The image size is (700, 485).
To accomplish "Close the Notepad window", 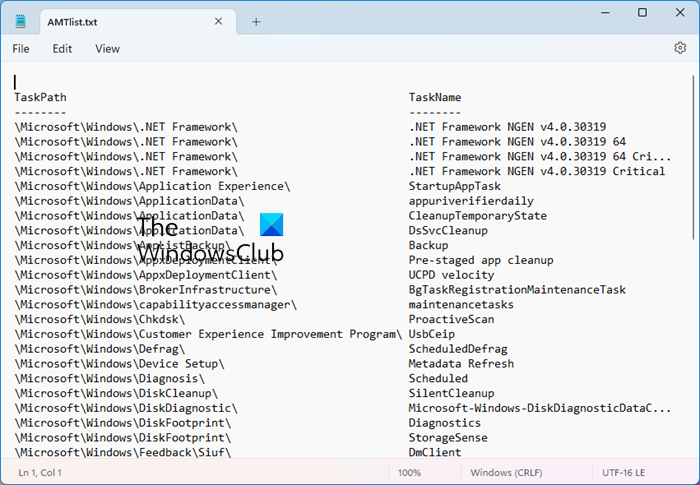I will click(x=680, y=13).
